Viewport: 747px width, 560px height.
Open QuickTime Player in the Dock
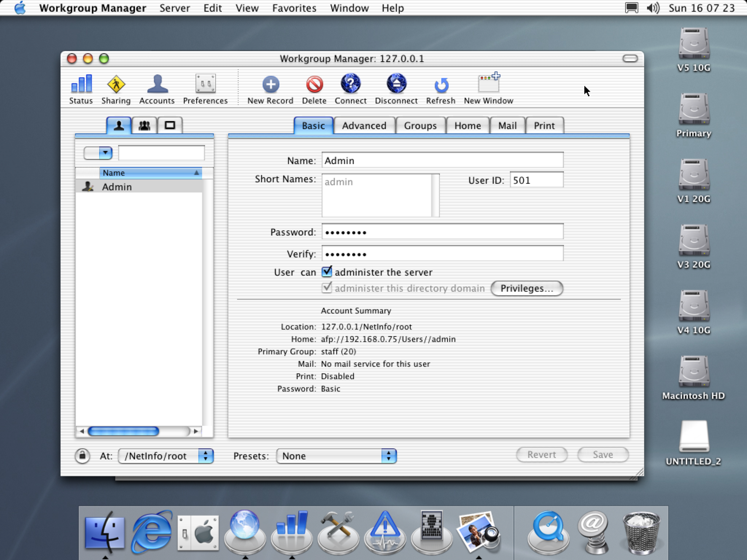[548, 532]
